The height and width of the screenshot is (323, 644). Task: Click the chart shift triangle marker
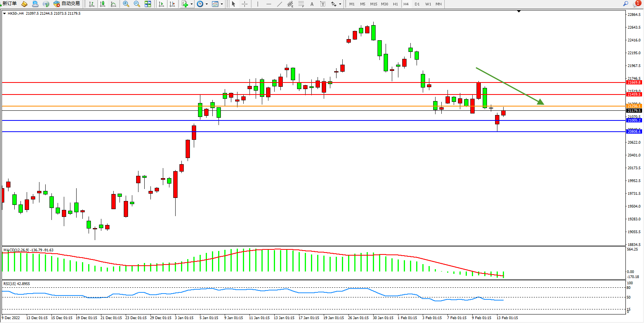tap(519, 12)
